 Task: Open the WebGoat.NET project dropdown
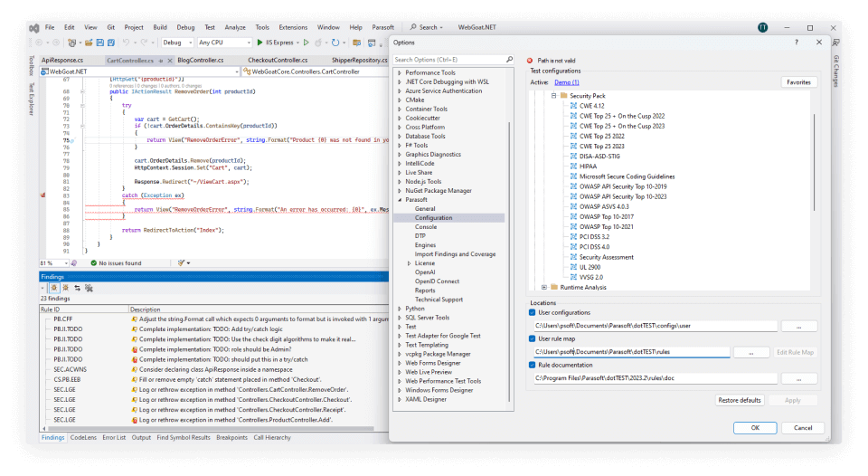(141, 71)
